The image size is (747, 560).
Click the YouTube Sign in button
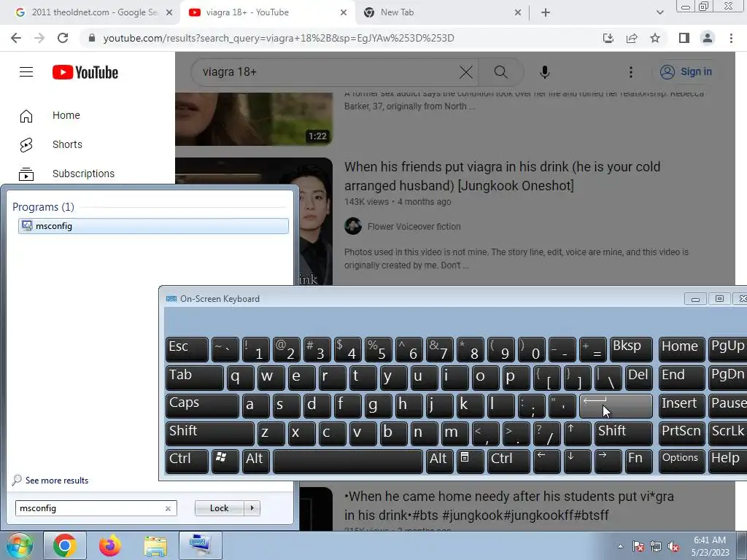point(686,72)
